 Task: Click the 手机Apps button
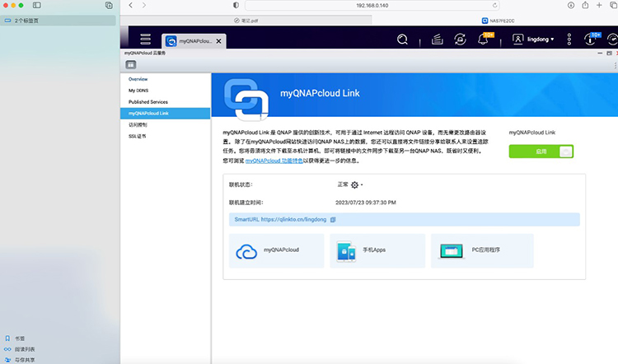click(x=376, y=250)
